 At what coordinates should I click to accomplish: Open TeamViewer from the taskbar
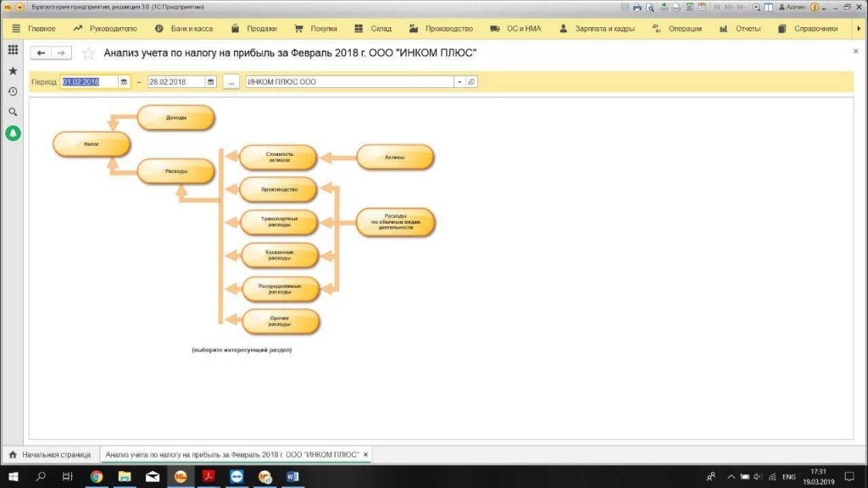(237, 476)
